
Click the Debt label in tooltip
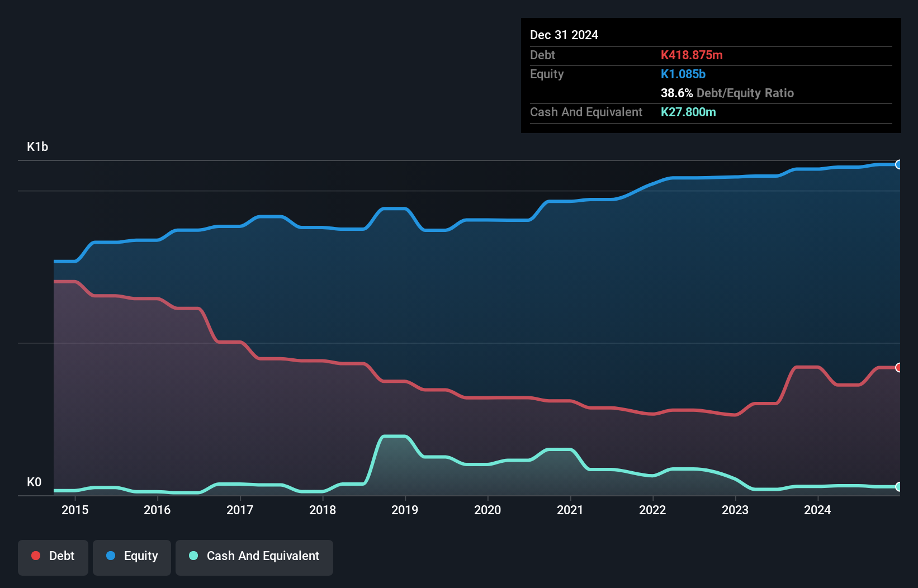point(542,55)
